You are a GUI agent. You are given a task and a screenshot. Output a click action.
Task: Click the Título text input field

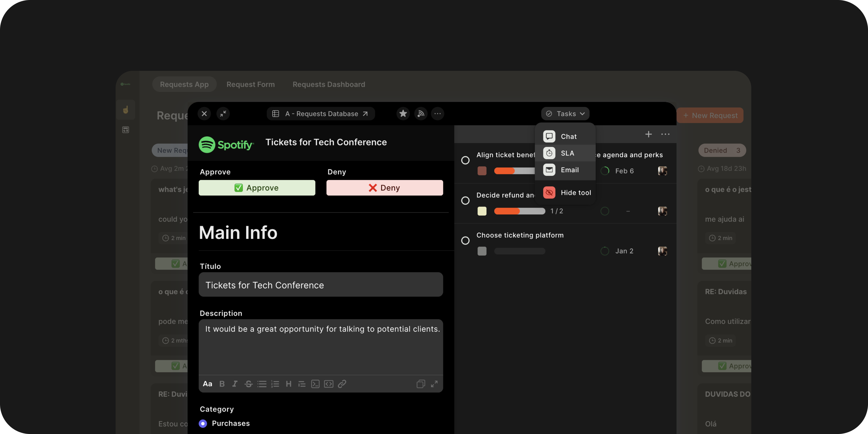tap(321, 285)
